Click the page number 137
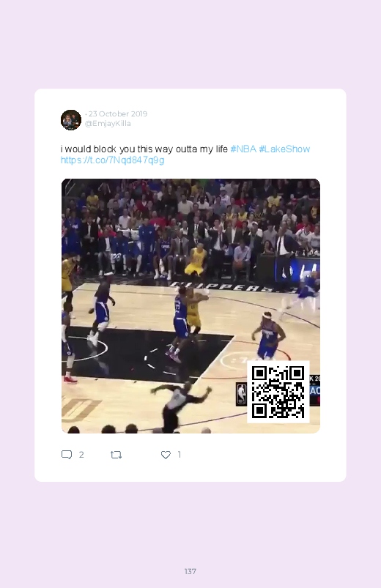This screenshot has width=381, height=588. (x=190, y=571)
